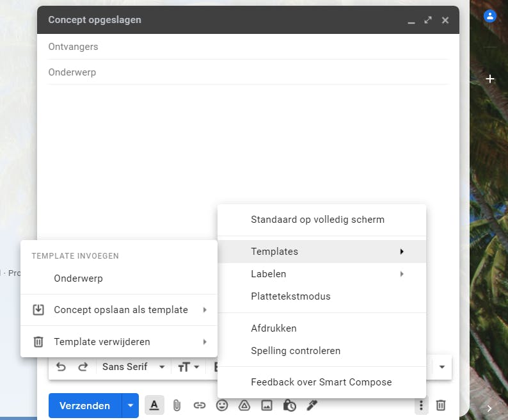Choose Spelling controleren from the menu
This screenshot has width=508, height=420.
pos(296,351)
